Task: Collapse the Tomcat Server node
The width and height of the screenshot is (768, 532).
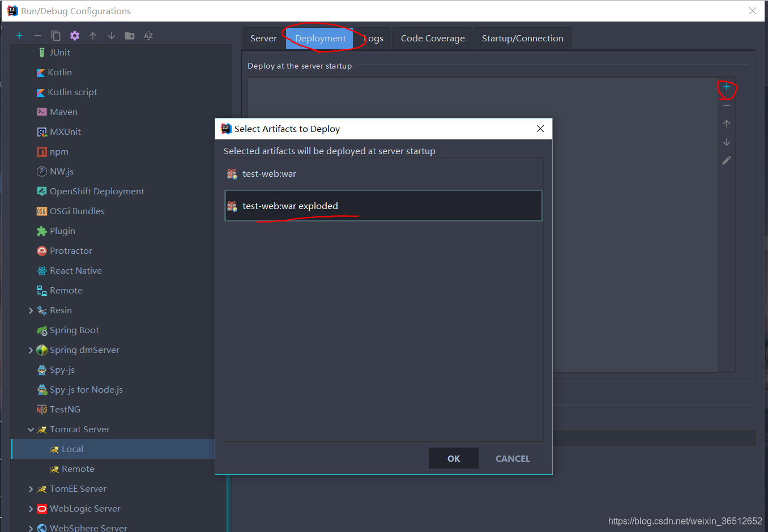Action: pos(31,429)
